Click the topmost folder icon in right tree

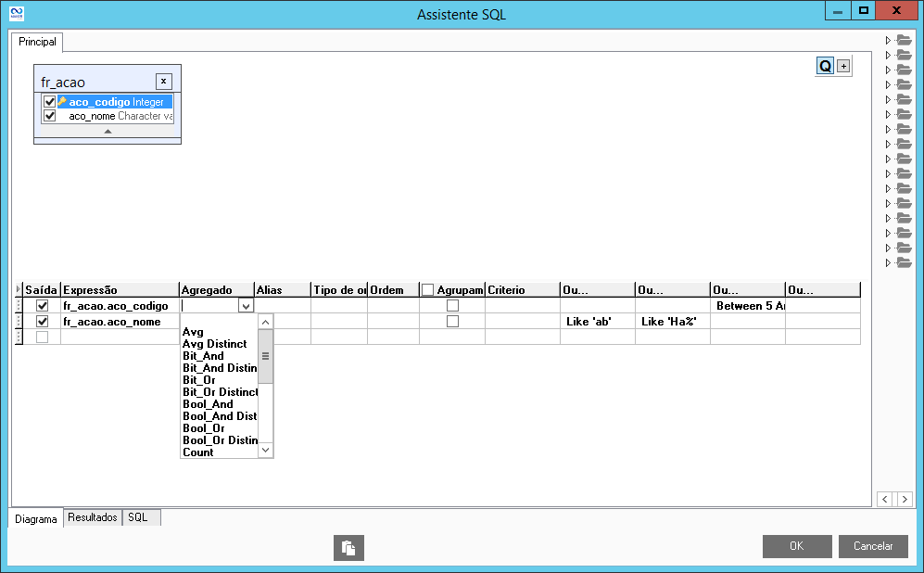[x=904, y=40]
